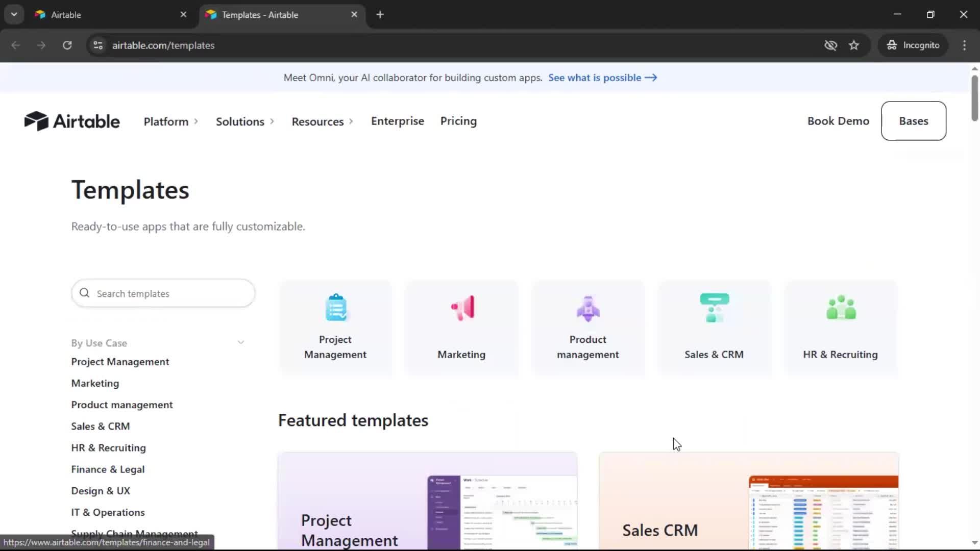Select Product management in sidebar
This screenshot has height=551, width=980.
122,405
